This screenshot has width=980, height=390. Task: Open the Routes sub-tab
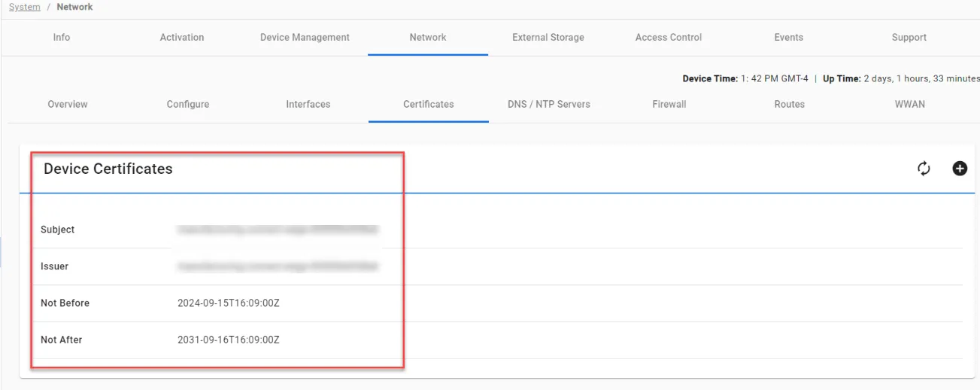(x=790, y=104)
